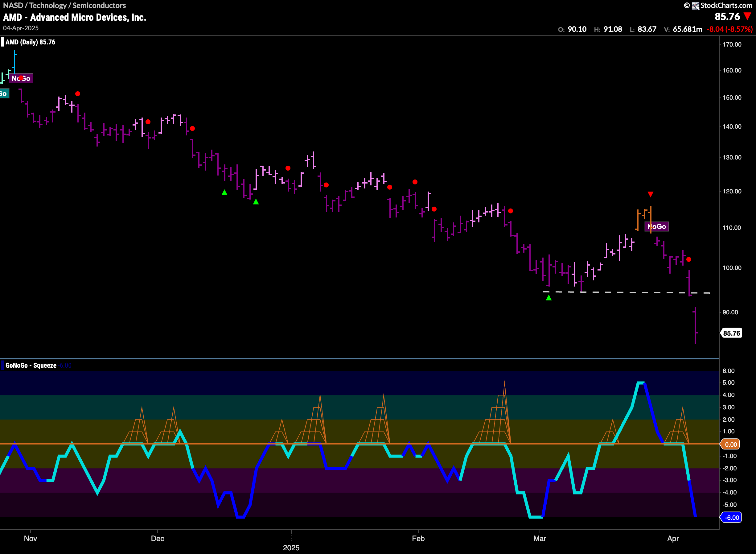Click the 150.00 price axis label
Screen dimensions: 756x554
[732, 97]
